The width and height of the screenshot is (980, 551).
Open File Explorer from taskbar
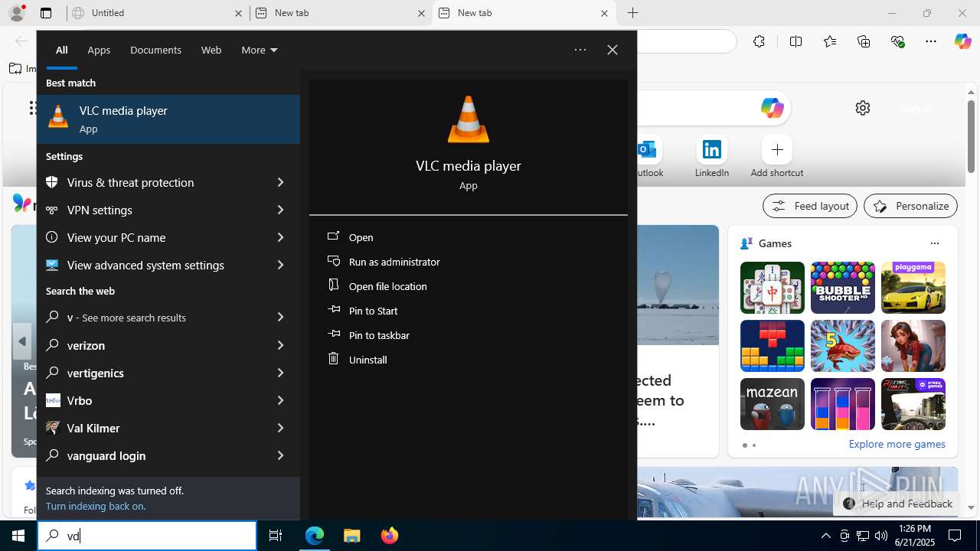pos(352,536)
